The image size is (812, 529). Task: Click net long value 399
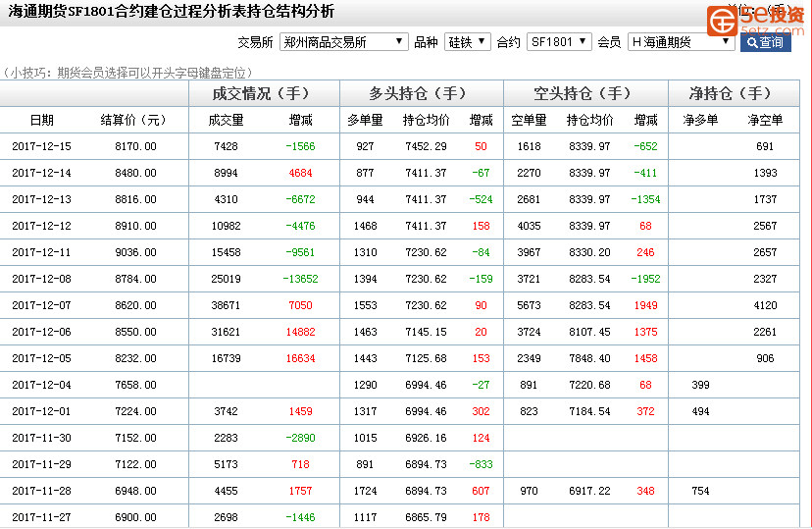[x=700, y=385]
